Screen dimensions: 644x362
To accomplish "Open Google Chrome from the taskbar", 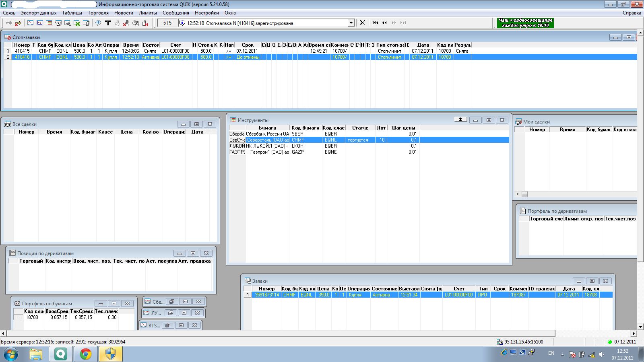I will (85, 354).
